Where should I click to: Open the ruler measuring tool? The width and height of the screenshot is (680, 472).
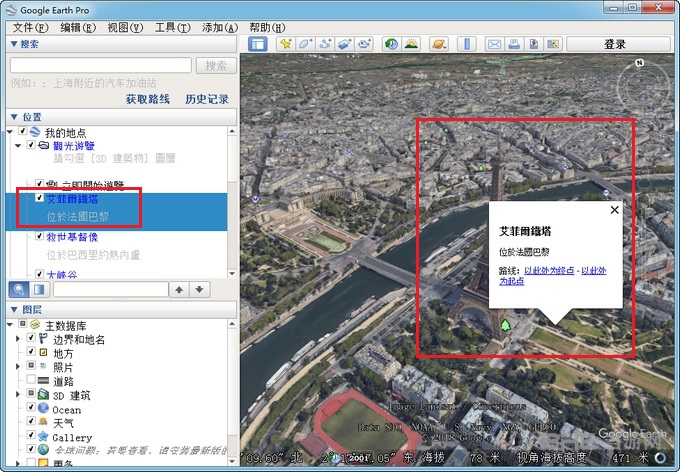click(467, 44)
